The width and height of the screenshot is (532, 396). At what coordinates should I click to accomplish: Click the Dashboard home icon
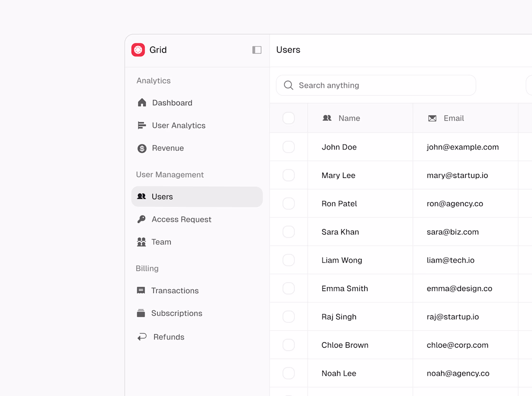(142, 103)
